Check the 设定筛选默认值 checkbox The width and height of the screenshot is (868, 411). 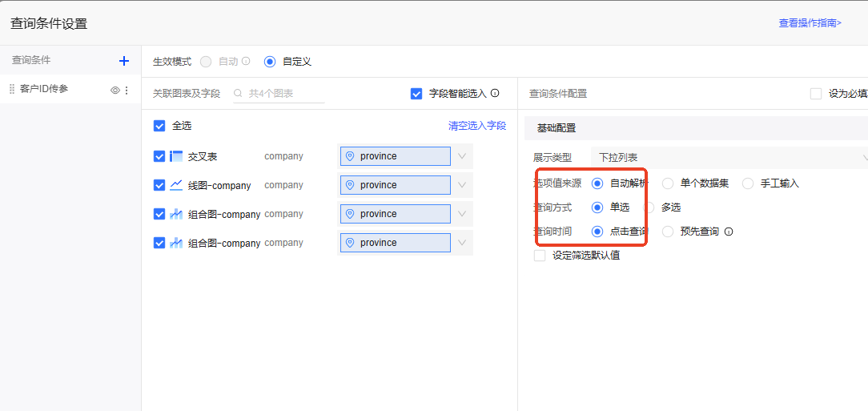[x=540, y=256]
